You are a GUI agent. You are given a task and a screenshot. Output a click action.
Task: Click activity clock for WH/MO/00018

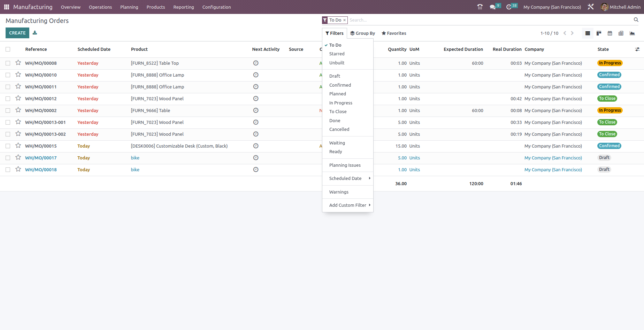click(x=256, y=170)
